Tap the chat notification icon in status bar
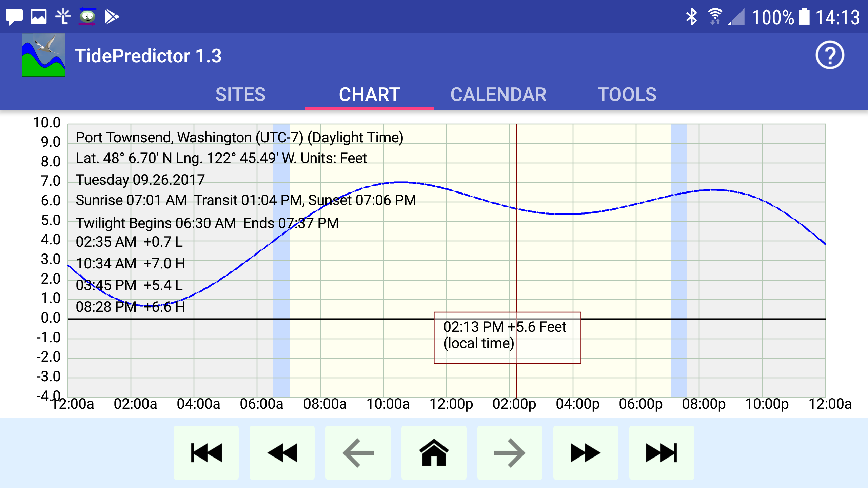Screen dimensions: 868x488 click(x=14, y=17)
